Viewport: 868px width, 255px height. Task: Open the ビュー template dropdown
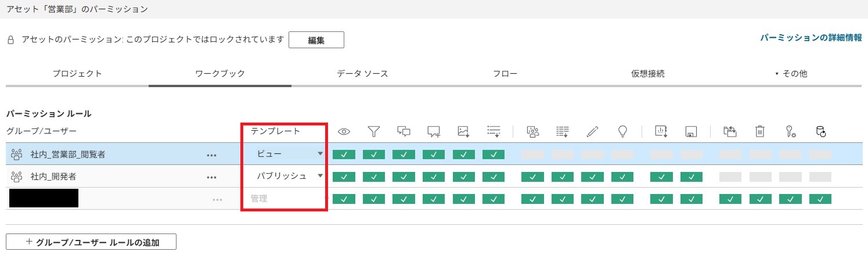point(289,154)
